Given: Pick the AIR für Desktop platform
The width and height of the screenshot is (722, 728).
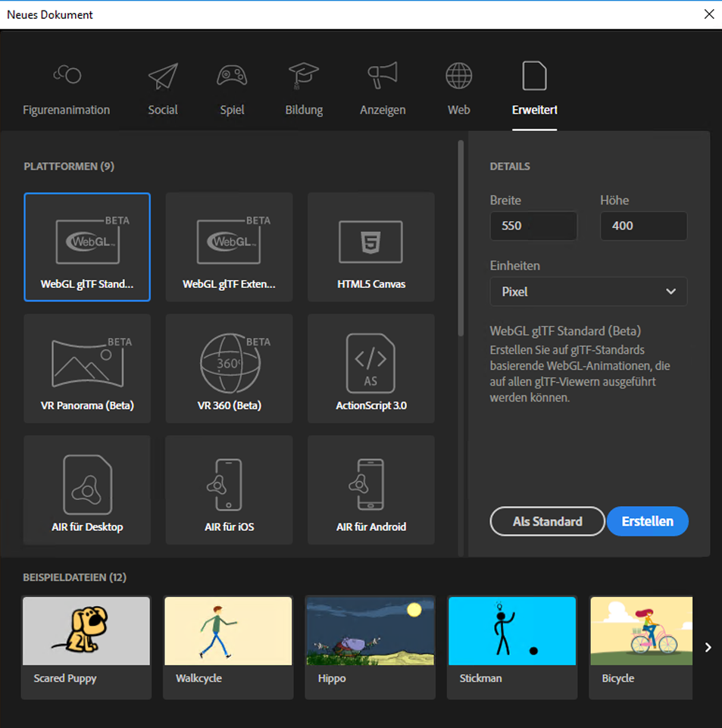Looking at the screenshot, I should point(86,489).
